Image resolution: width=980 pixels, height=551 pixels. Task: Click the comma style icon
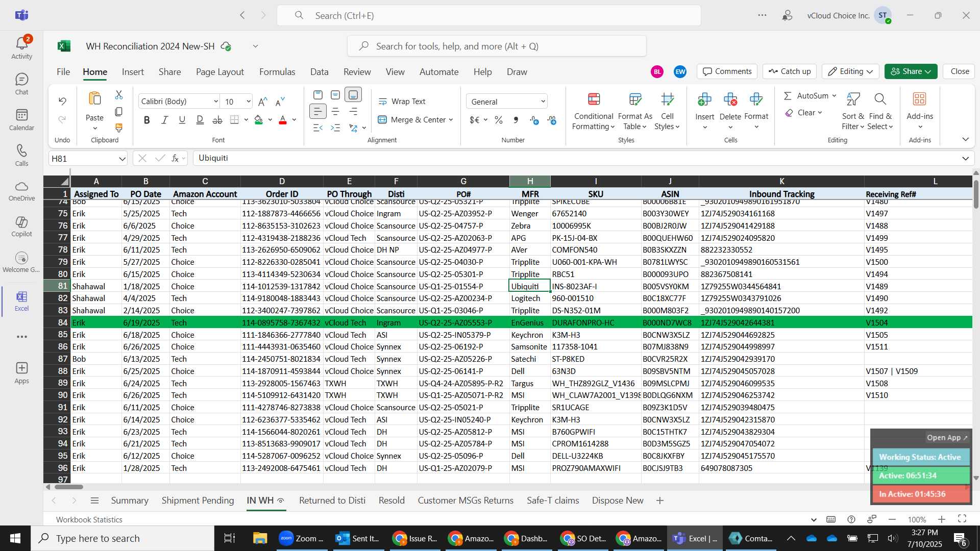point(516,120)
